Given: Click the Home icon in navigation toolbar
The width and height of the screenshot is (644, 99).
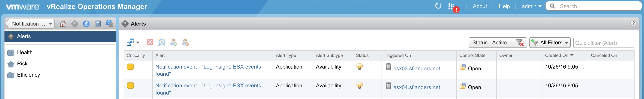Looking at the screenshot, I should [62, 24].
